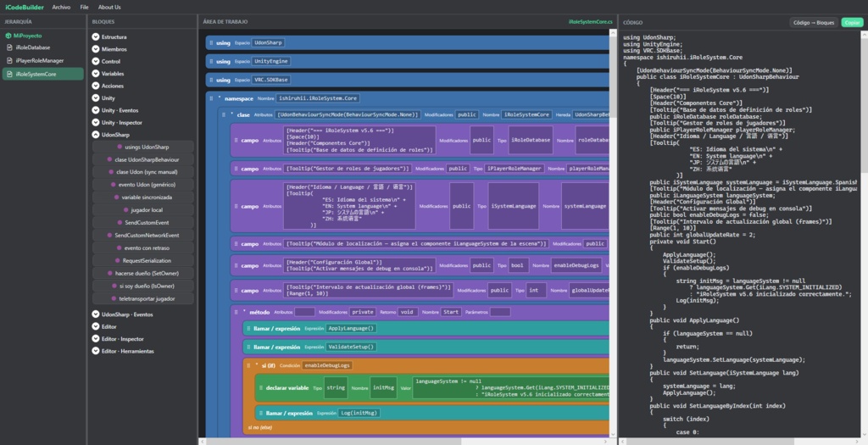Pick the SendCustomEvent block
868x445 pixels.
coord(142,222)
